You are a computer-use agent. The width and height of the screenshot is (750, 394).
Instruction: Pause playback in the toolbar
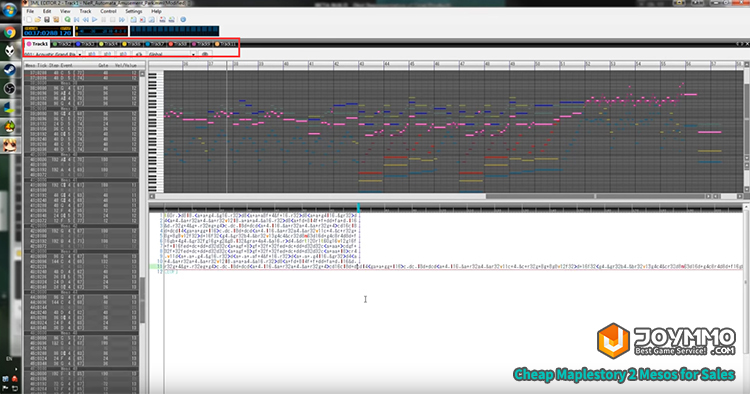click(103, 20)
